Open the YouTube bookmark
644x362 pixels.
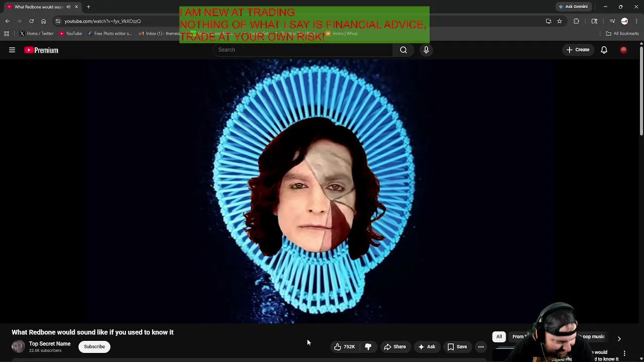click(70, 34)
